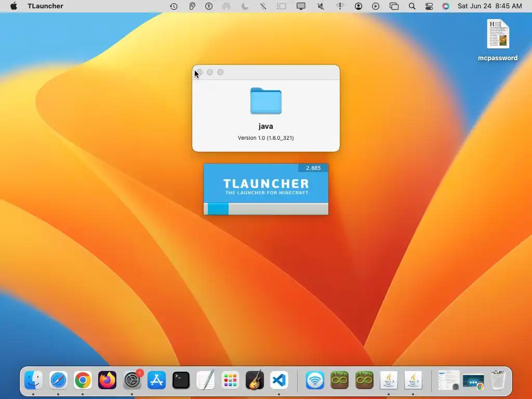Open minimized window with Settings badge in Dock

[x=448, y=380]
